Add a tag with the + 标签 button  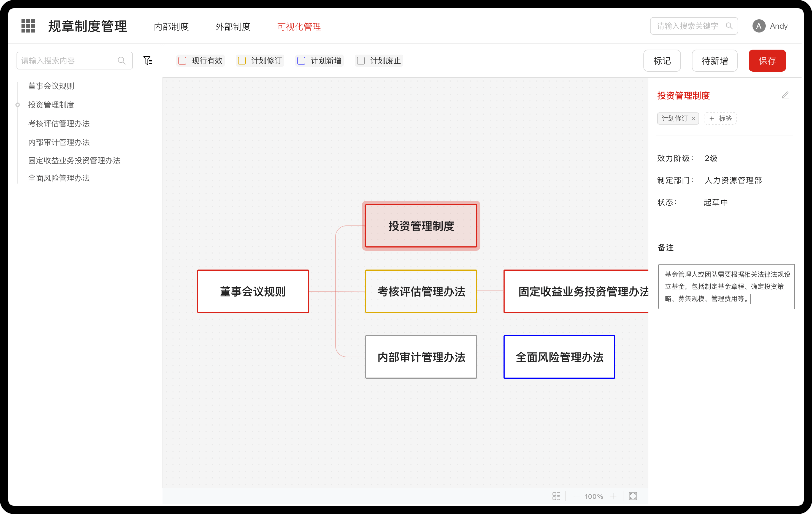click(720, 119)
